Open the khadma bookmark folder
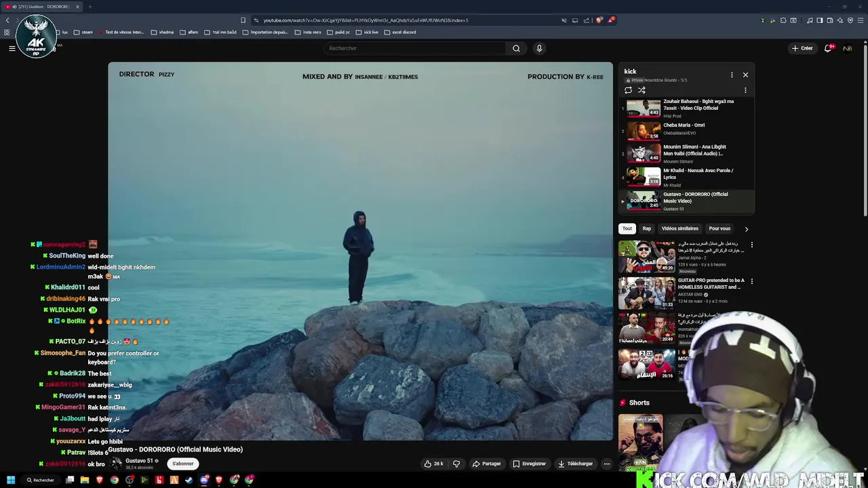868x488 pixels. click(163, 32)
